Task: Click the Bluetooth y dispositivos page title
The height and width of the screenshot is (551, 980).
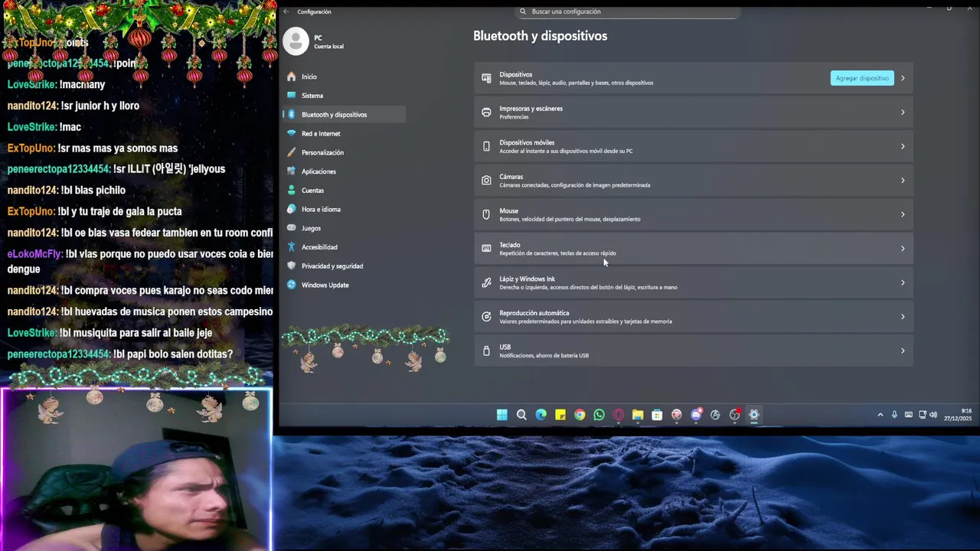Action: coord(540,36)
